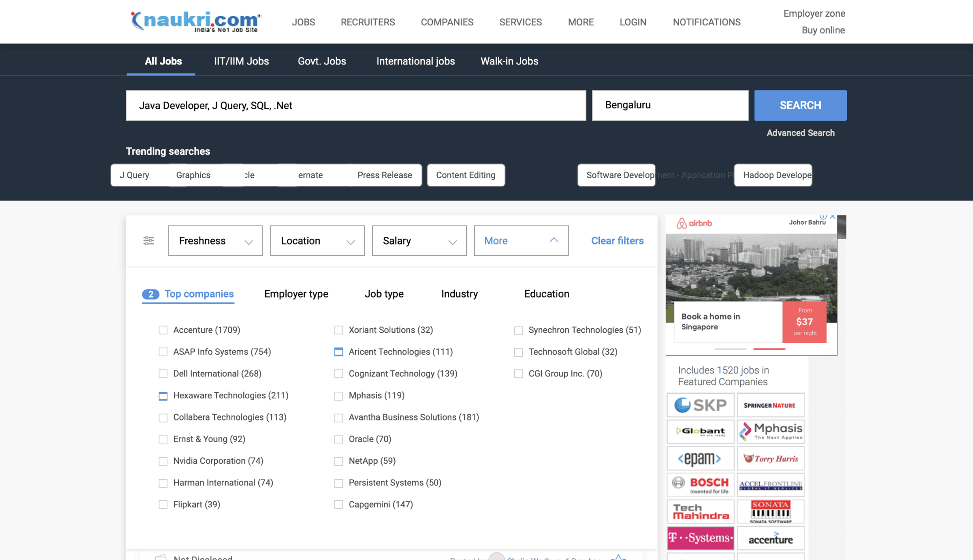973x560 pixels.
Task: Click the Mphasis featured company logo
Action: (x=771, y=431)
